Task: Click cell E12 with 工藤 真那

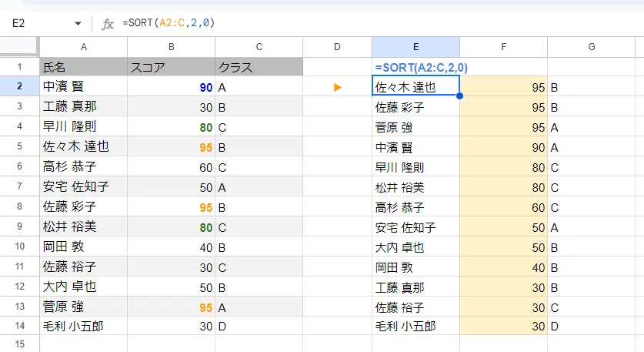Action: [x=415, y=287]
